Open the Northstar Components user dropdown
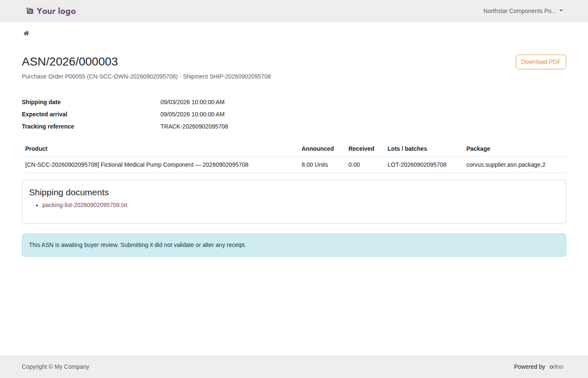The width and height of the screenshot is (588, 378). (x=523, y=11)
